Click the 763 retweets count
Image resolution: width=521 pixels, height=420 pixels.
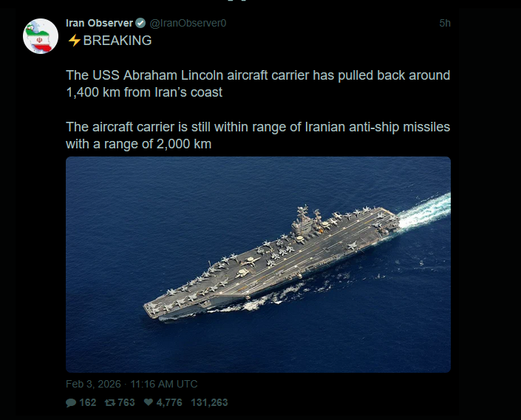[126, 403]
